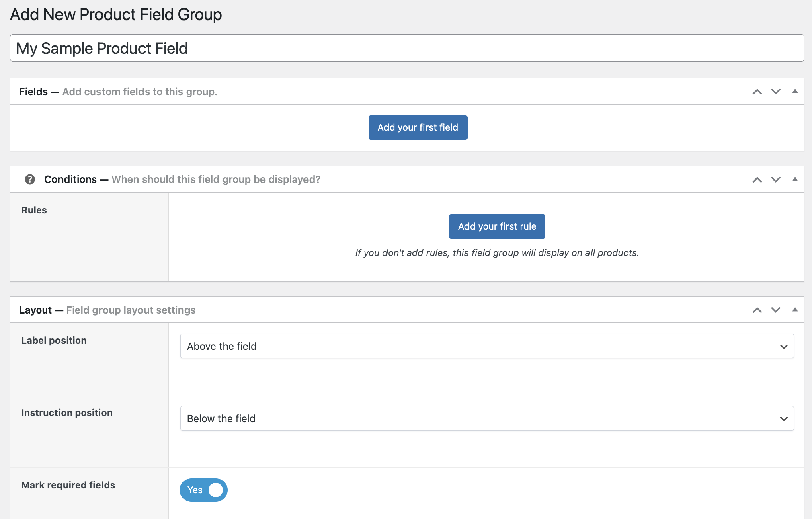Move the Conditions panel up
Image resolution: width=812 pixels, height=519 pixels.
757,179
